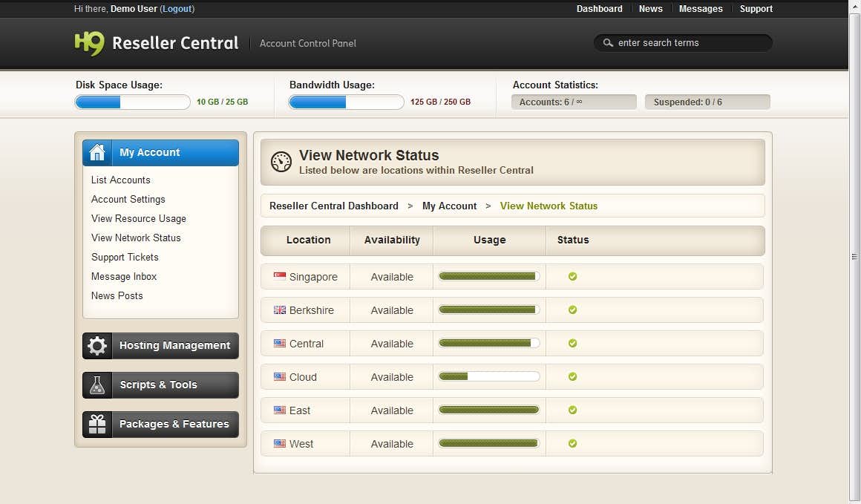Click the Logout link
861x504 pixels.
pos(177,9)
